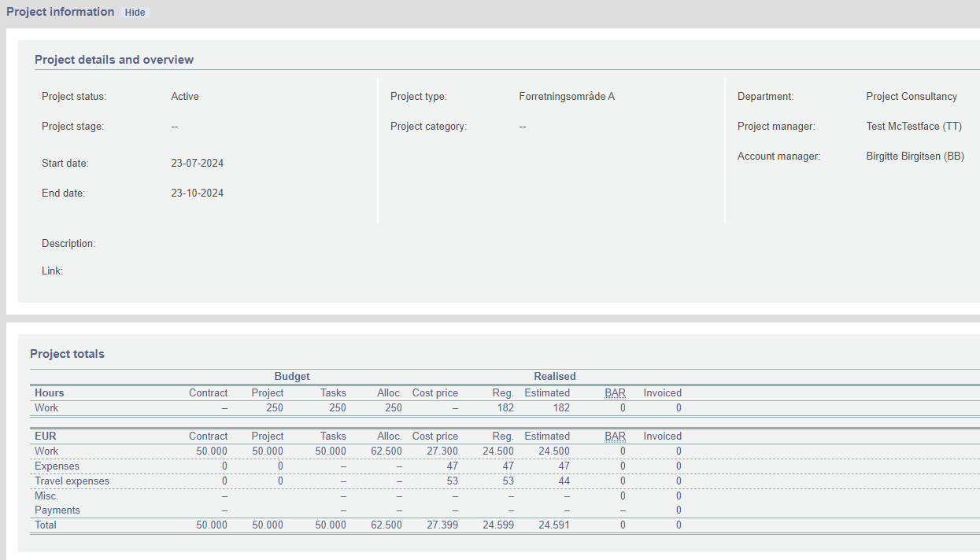Click the BAR header in the EUR table
Viewport: 980px width, 560px height.
[615, 436]
